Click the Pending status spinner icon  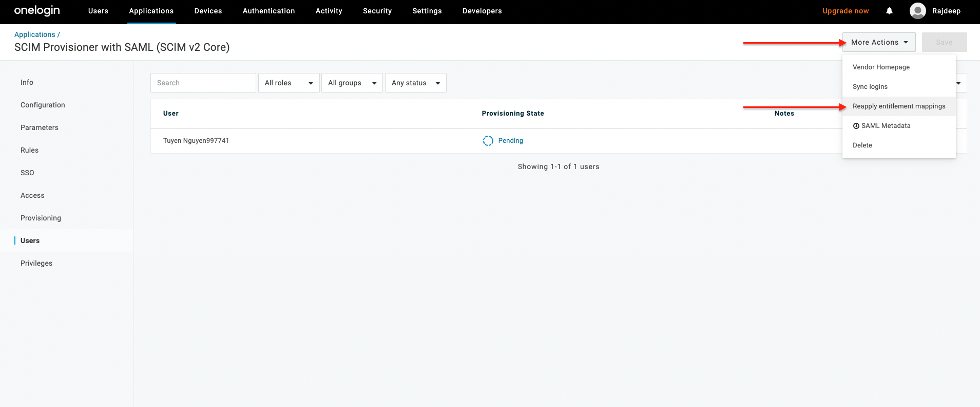tap(488, 141)
